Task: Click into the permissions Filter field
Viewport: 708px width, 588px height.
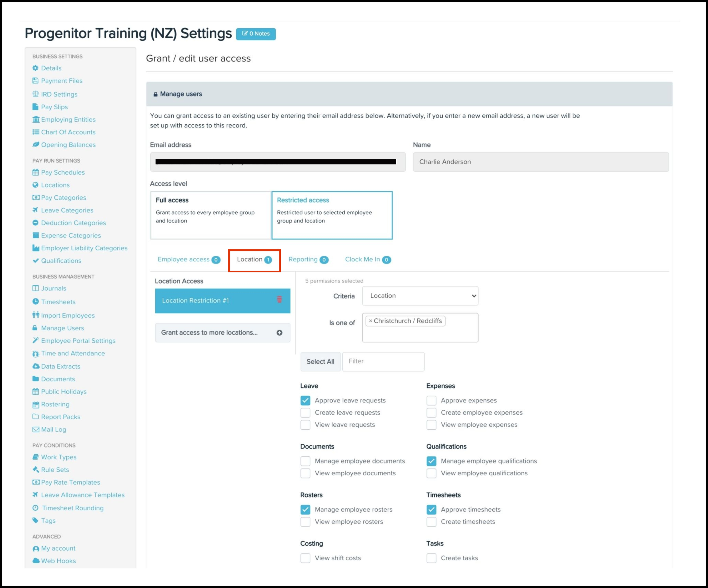Action: 383,361
